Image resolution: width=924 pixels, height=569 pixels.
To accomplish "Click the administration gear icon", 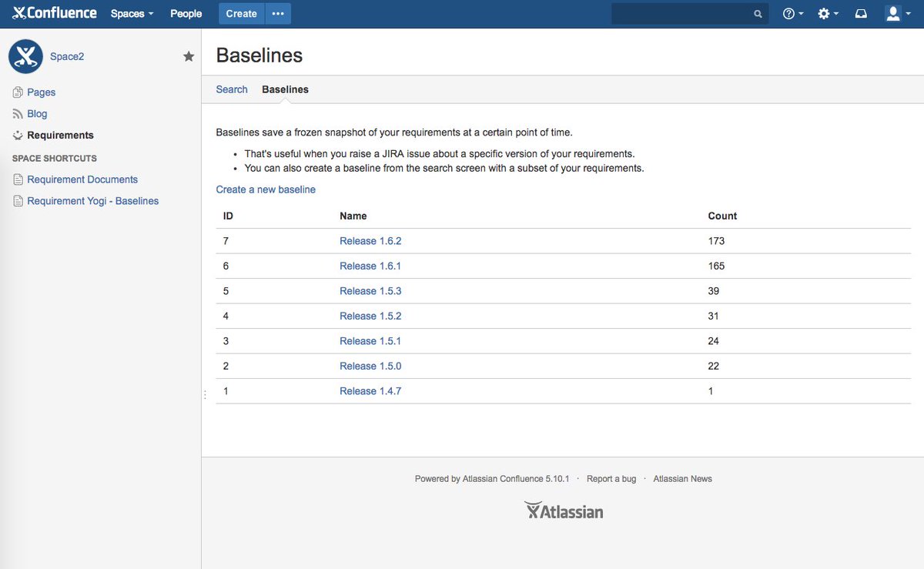I will 824,13.
